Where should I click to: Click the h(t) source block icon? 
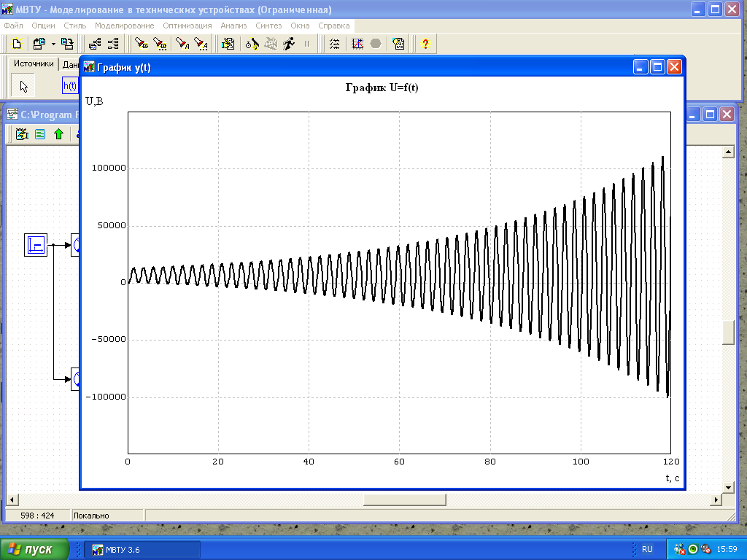pyautogui.click(x=70, y=86)
